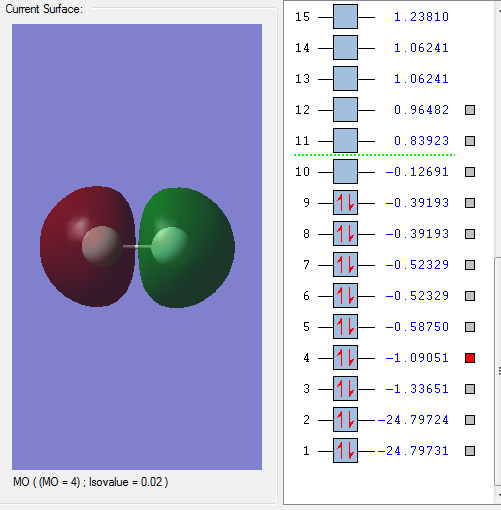
Task: Toggle the surface marker for MO 5
Action: click(470, 327)
